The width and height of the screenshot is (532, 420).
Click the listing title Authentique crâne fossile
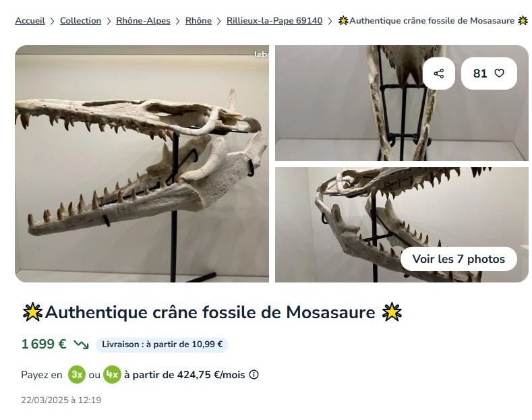212,312
